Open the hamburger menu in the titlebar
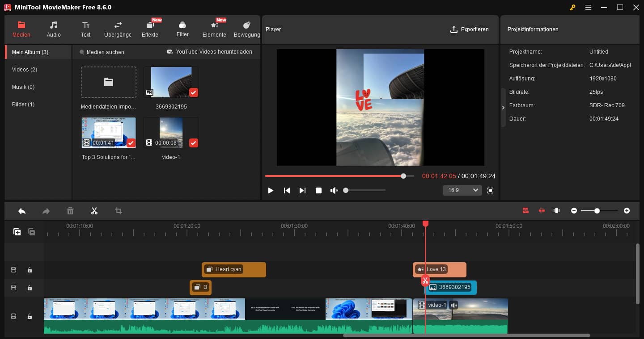The height and width of the screenshot is (339, 644). (x=588, y=7)
